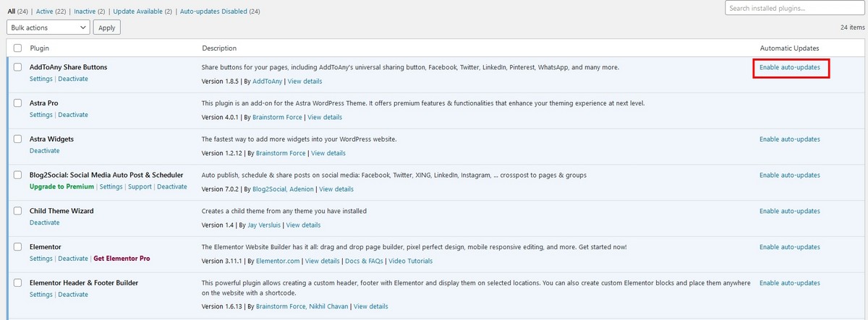Viewport: 868px width, 320px height.
Task: Open the Bulk actions dropdown
Action: [x=48, y=27]
